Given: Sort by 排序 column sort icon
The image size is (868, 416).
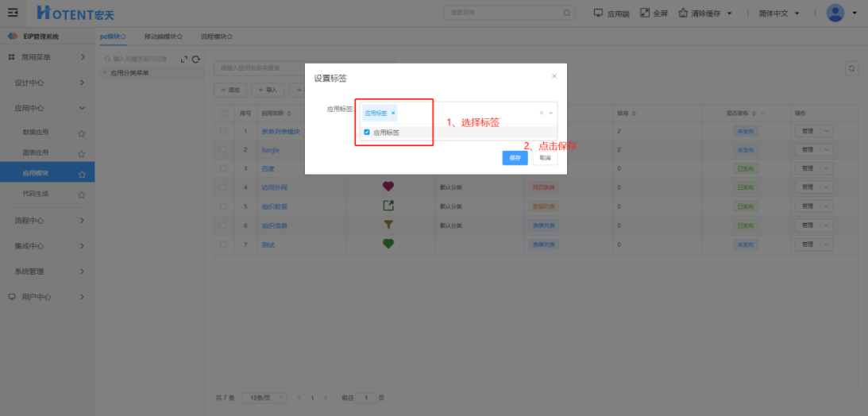Looking at the screenshot, I should (634, 113).
